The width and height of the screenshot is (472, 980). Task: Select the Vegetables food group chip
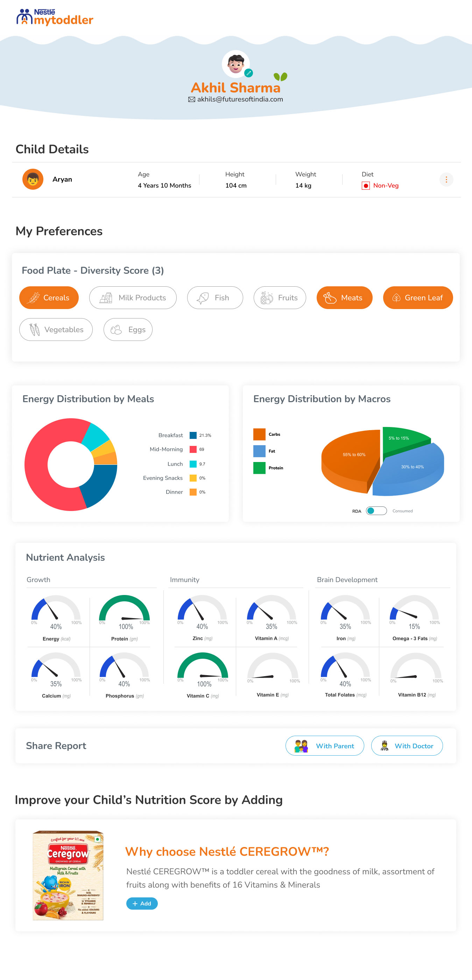pyautogui.click(x=56, y=329)
